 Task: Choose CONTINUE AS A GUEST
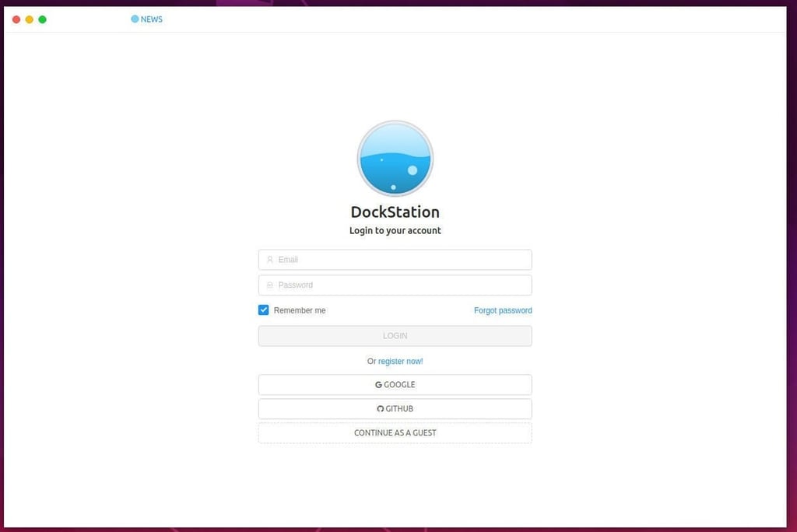[395, 433]
